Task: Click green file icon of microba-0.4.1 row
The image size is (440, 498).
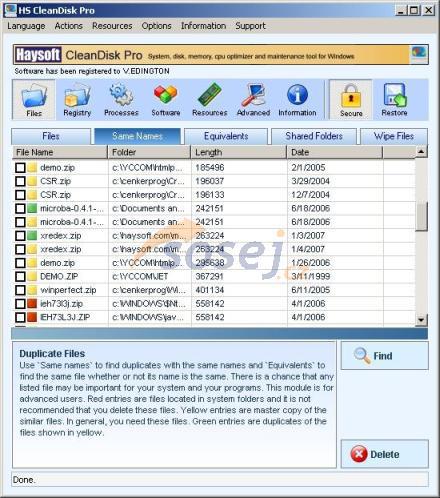Action: (x=32, y=208)
